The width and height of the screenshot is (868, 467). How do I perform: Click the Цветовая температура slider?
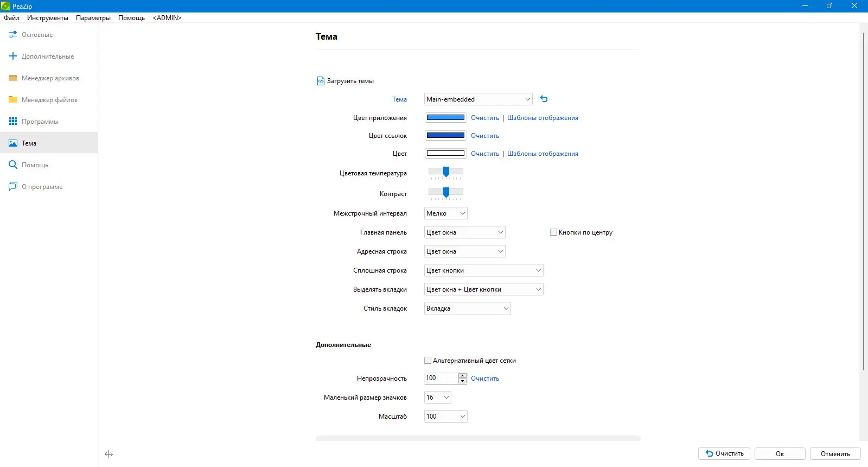click(446, 172)
